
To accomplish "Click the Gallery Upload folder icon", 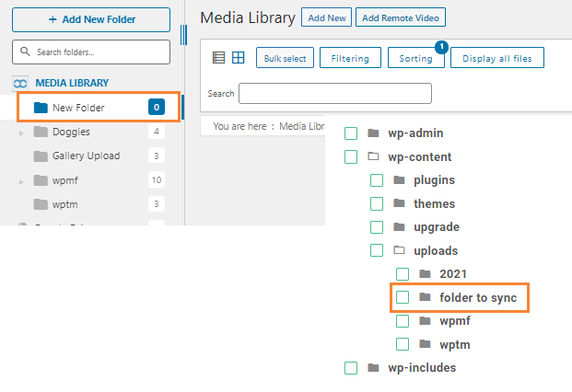I will click(x=41, y=156).
